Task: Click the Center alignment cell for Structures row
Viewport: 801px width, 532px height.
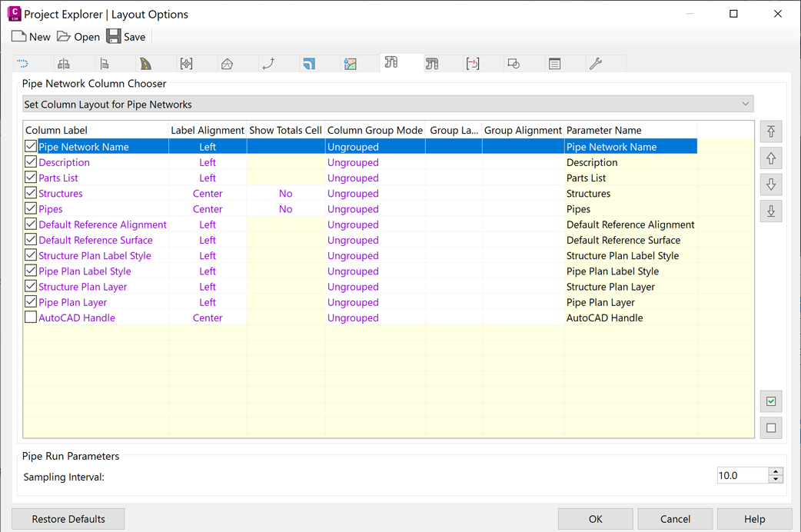Action: point(208,193)
